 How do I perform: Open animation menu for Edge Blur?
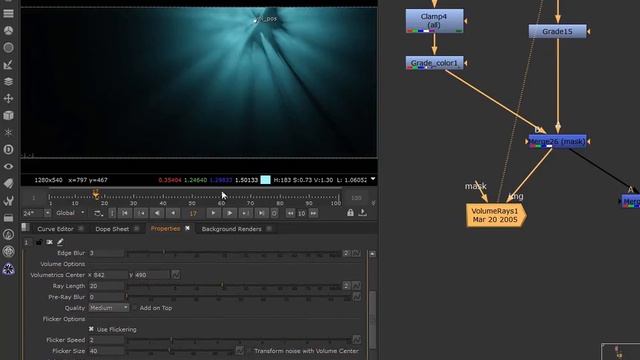[356, 253]
